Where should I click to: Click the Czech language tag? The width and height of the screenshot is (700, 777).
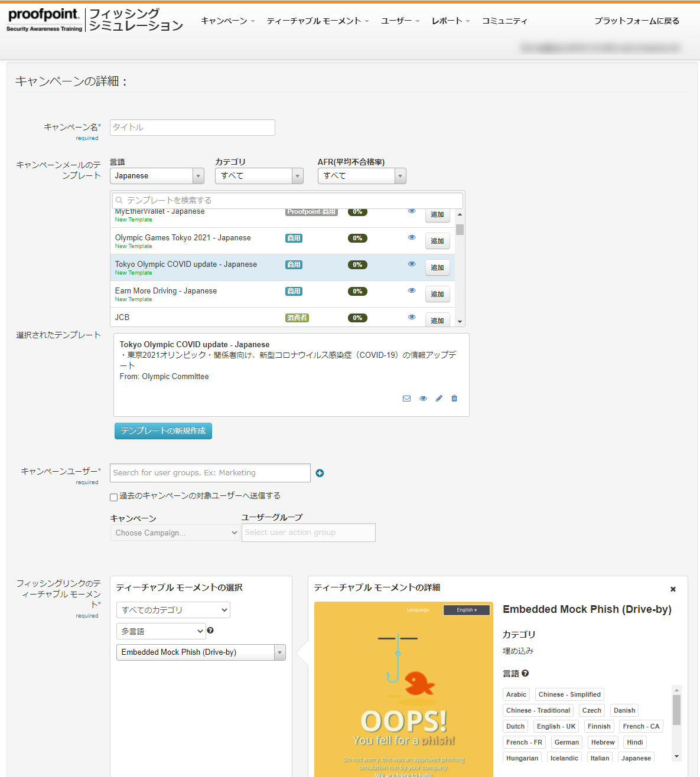tap(592, 710)
